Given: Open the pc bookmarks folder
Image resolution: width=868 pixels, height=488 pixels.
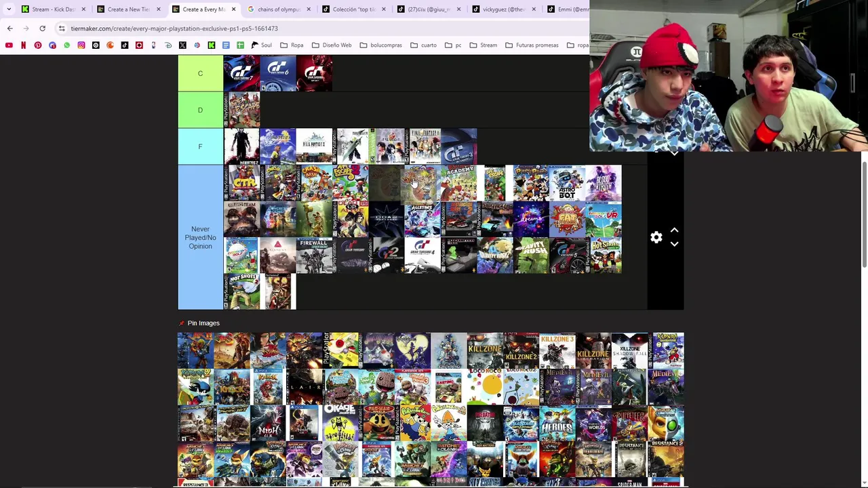Looking at the screenshot, I should tap(454, 45).
